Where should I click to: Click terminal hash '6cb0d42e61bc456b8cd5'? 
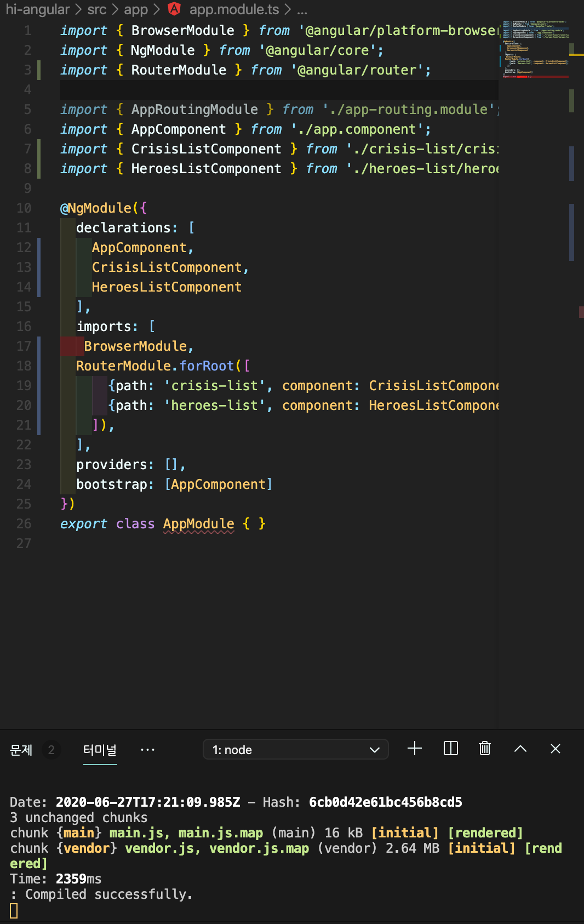(386, 802)
